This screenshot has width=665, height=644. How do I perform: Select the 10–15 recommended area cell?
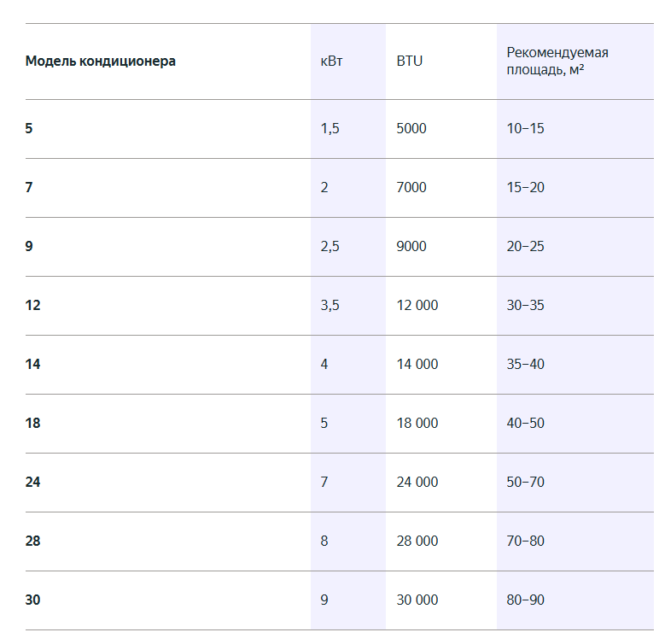coord(525,129)
